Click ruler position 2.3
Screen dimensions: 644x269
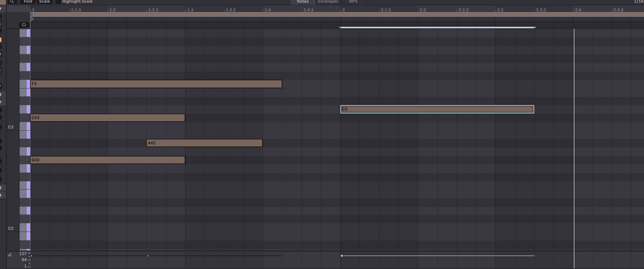pos(500,10)
